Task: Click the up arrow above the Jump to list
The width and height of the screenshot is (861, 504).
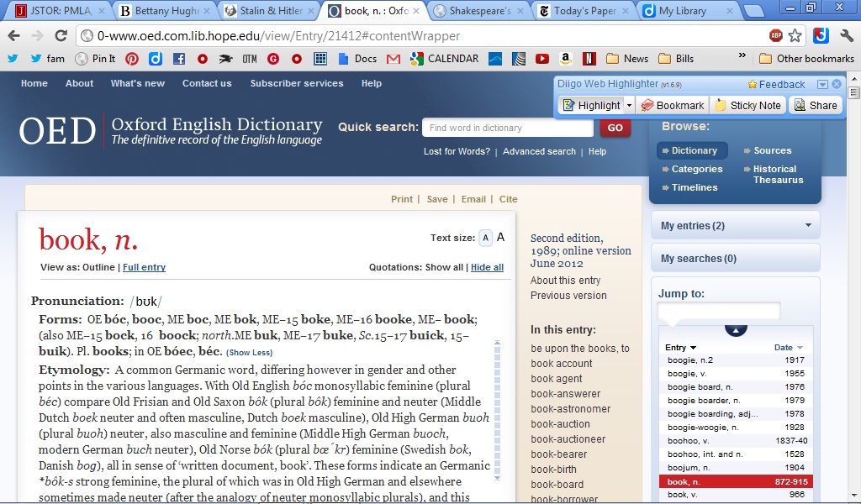Action: tap(736, 330)
